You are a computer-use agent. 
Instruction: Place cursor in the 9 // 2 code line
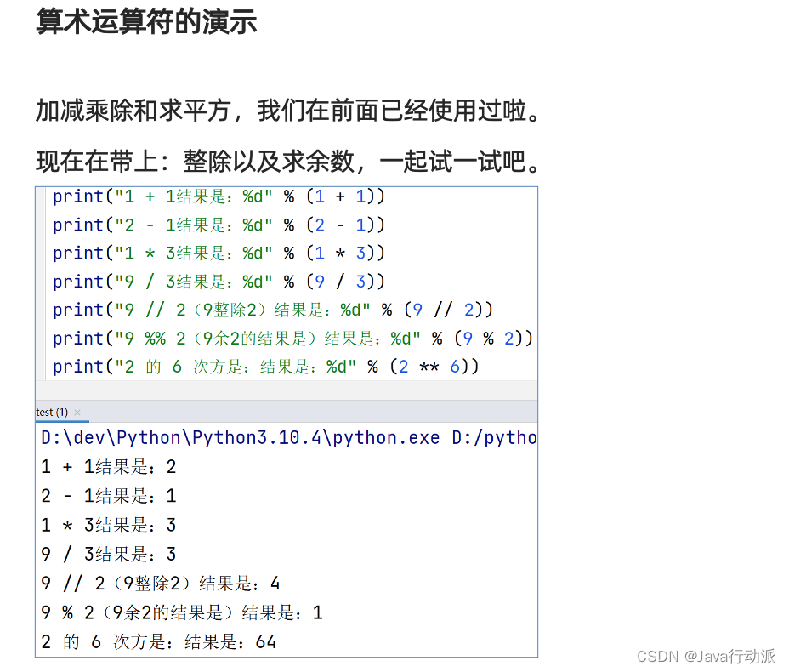[272, 310]
